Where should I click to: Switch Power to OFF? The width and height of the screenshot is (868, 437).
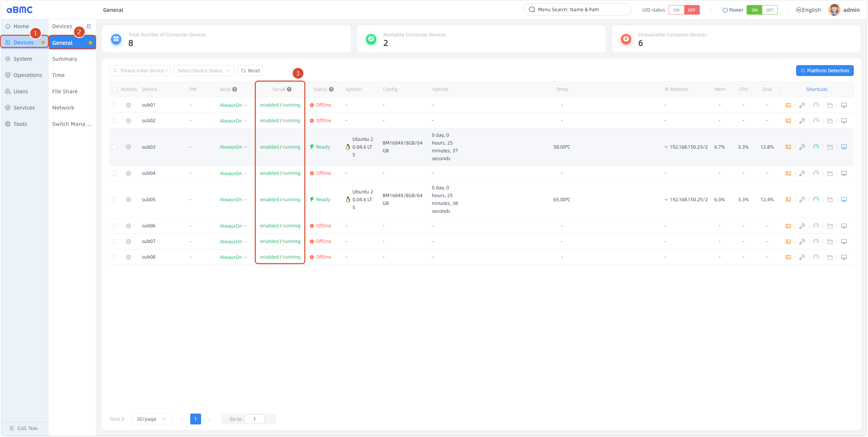[770, 10]
